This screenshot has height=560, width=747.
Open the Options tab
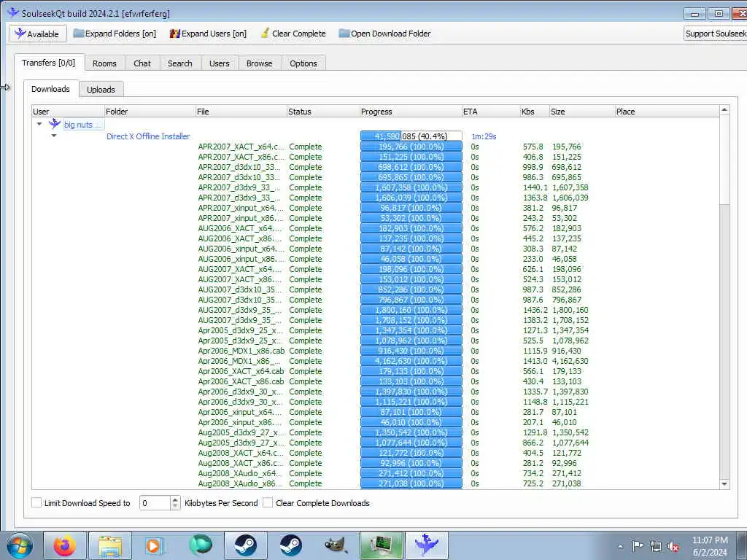coord(303,63)
